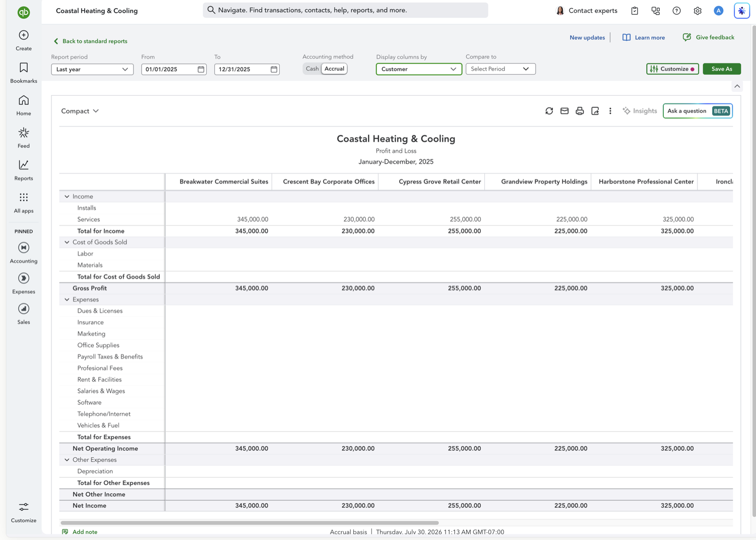This screenshot has height=540, width=756.
Task: Open the Settings gear icon
Action: tap(698, 11)
